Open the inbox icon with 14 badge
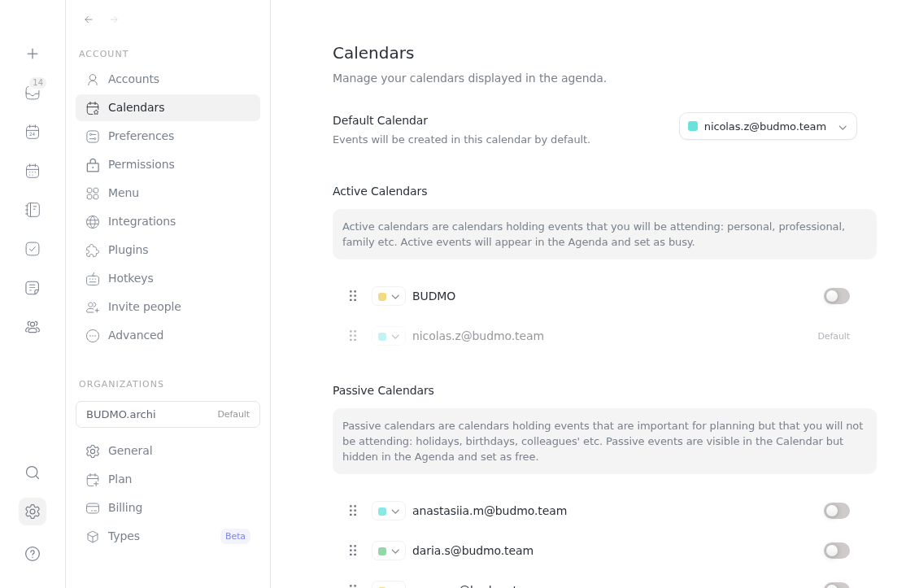The image size is (919, 588). (x=33, y=93)
